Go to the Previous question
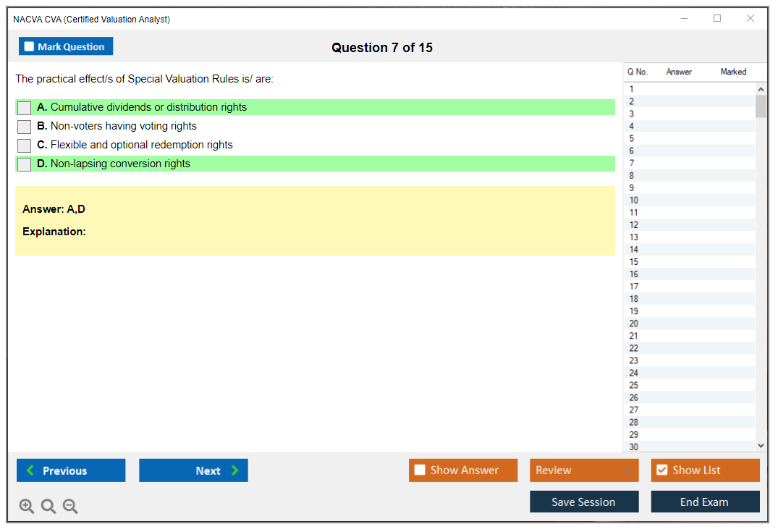778x532 pixels. [71, 470]
